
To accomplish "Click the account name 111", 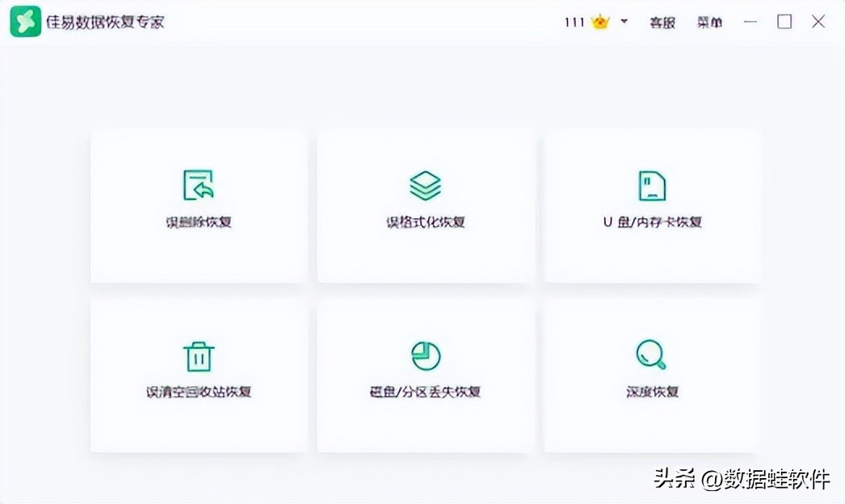I will coord(574,23).
